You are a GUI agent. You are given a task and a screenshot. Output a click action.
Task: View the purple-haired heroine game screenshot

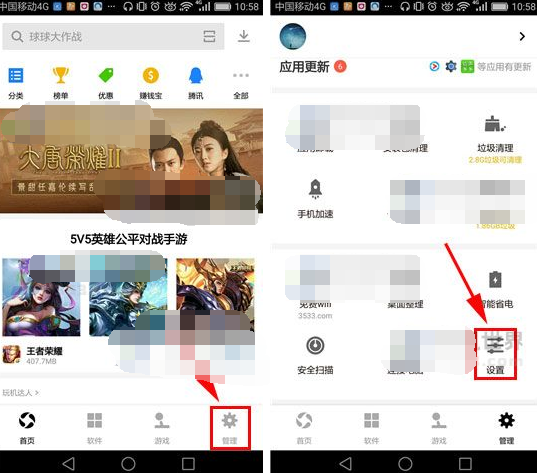[x=41, y=297]
